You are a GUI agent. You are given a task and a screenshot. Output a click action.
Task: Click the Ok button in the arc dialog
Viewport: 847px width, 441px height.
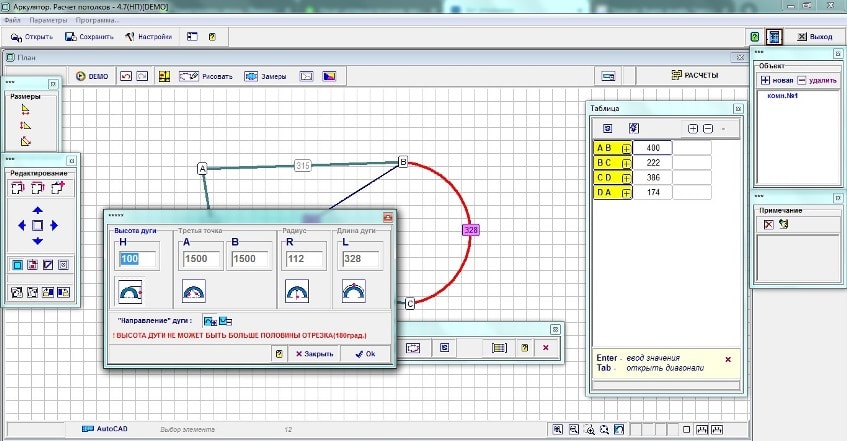click(x=365, y=354)
